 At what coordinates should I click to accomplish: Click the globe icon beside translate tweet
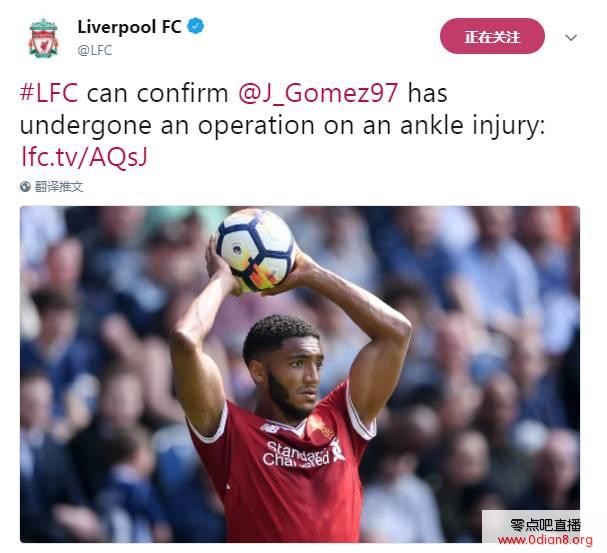(25, 187)
